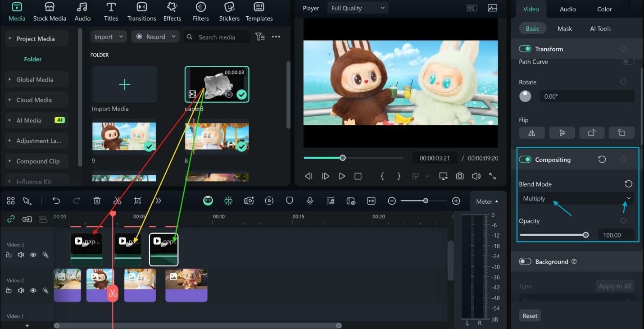Image resolution: width=644 pixels, height=329 pixels.
Task: Hide the Video 2 track
Action: [33, 291]
